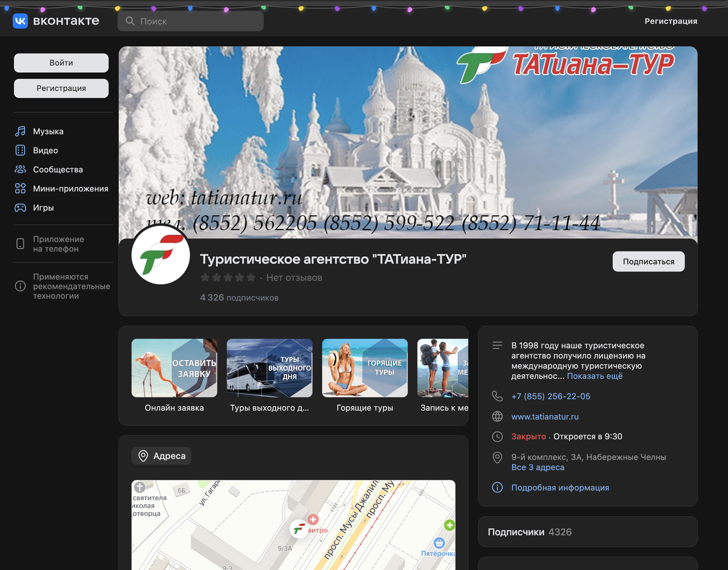
Task: Click the sidebar Регистрация button
Action: (x=61, y=88)
